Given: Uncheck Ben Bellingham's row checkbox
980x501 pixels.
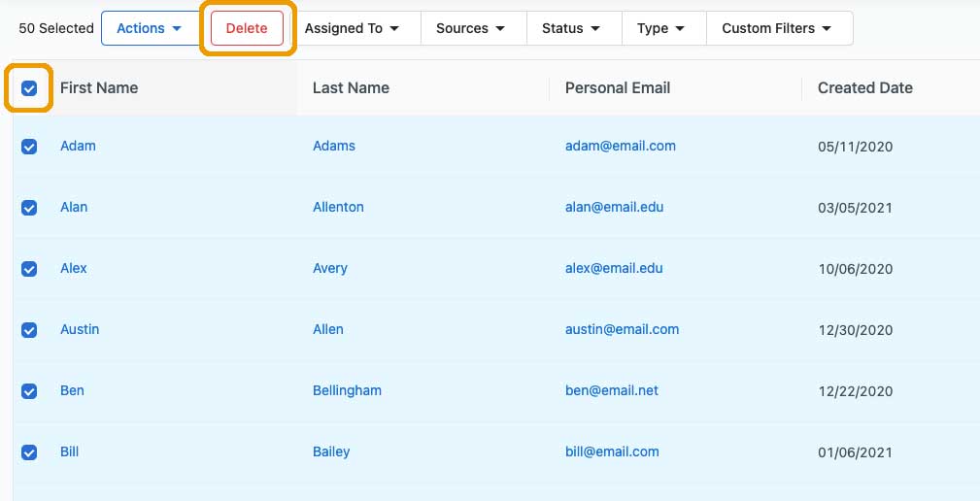Looking at the screenshot, I should click(x=29, y=391).
